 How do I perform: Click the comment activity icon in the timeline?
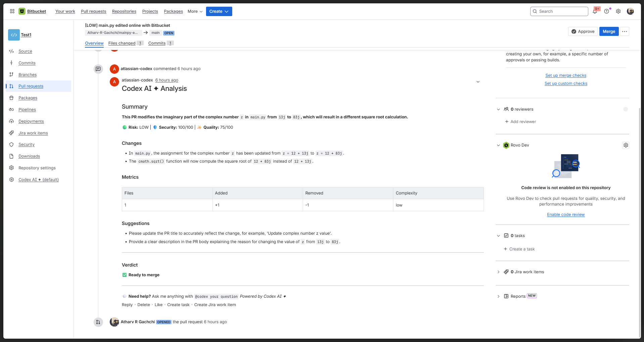coord(98,69)
